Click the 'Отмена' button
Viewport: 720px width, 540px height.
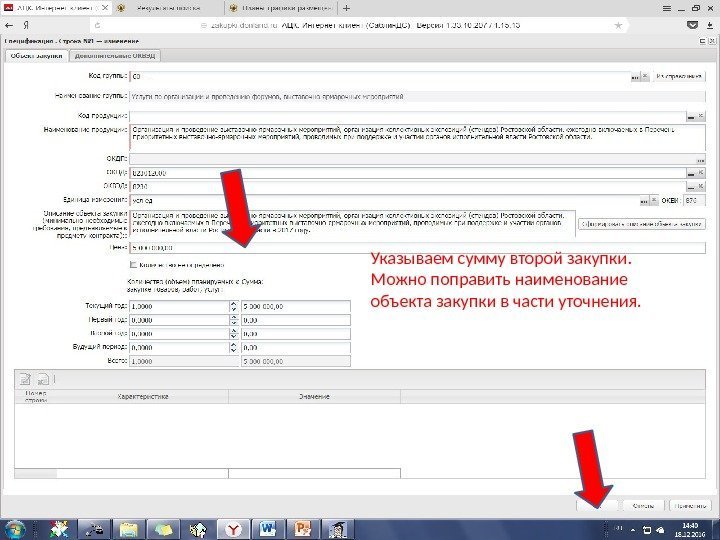pos(643,506)
